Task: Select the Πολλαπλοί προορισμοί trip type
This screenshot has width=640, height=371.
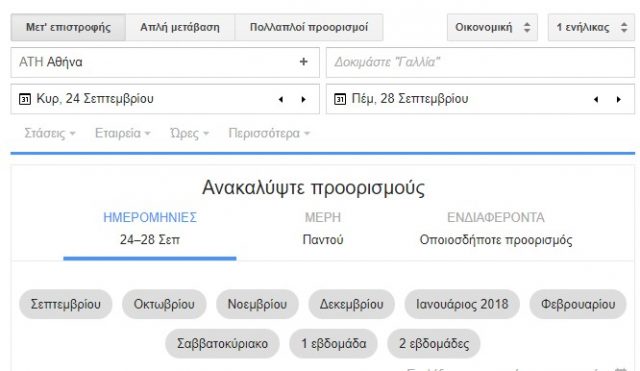Action: coord(309,27)
